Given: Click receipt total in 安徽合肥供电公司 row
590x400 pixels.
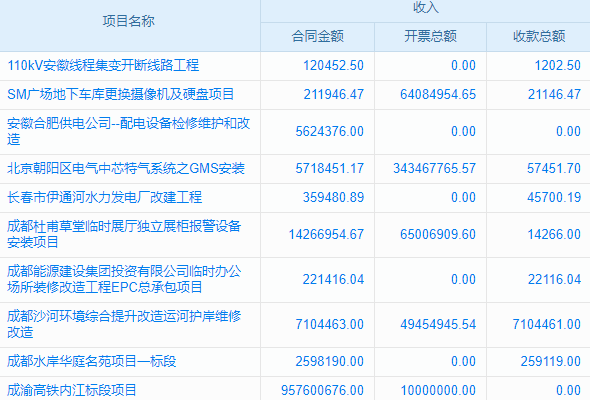Looking at the screenshot, I should [x=569, y=131].
